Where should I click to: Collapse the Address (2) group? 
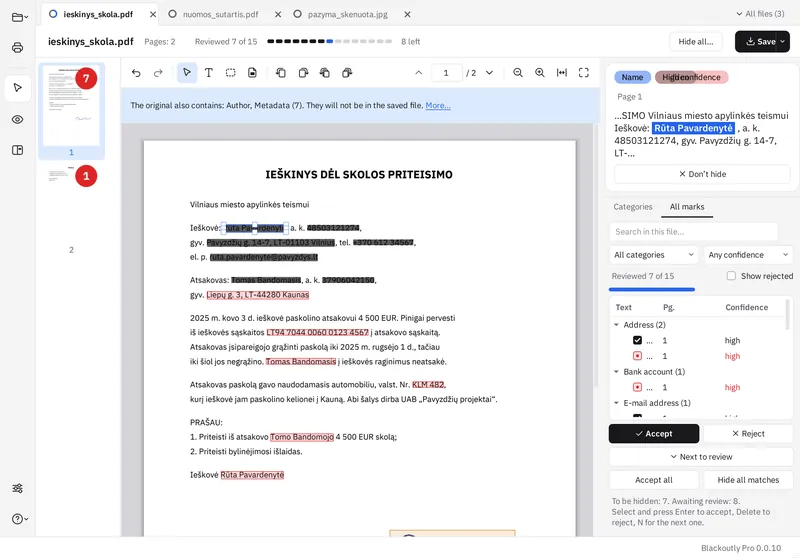[x=616, y=325]
